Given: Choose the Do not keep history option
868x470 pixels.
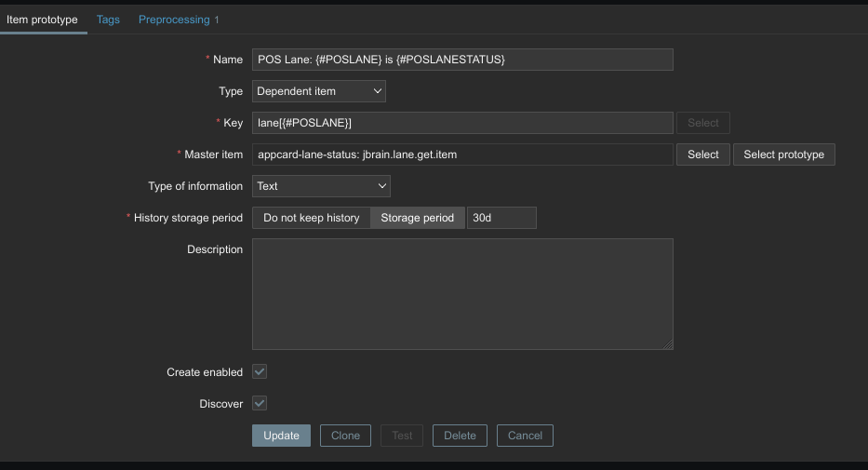Looking at the screenshot, I should (311, 218).
